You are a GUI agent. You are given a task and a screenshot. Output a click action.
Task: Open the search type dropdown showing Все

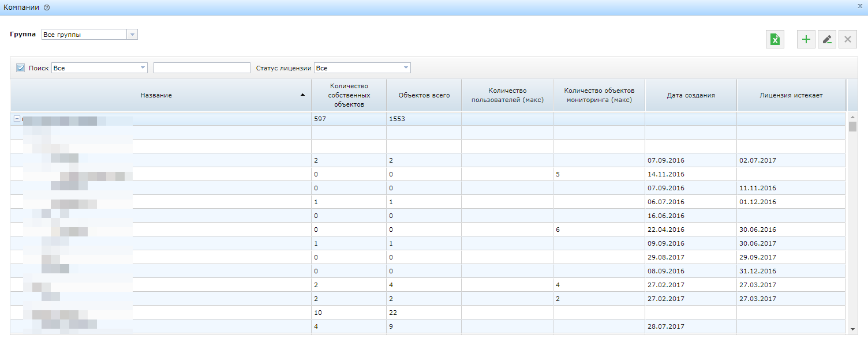(143, 67)
